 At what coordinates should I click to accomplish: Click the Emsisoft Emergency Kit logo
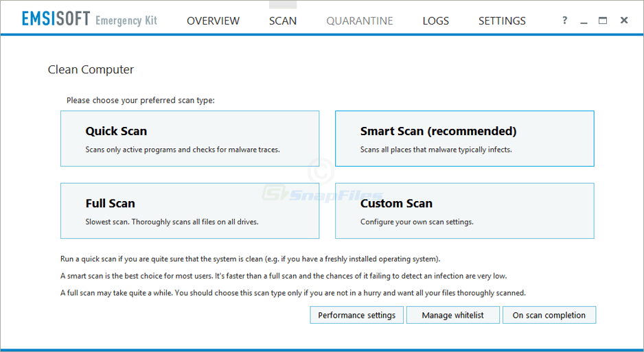[x=89, y=19]
